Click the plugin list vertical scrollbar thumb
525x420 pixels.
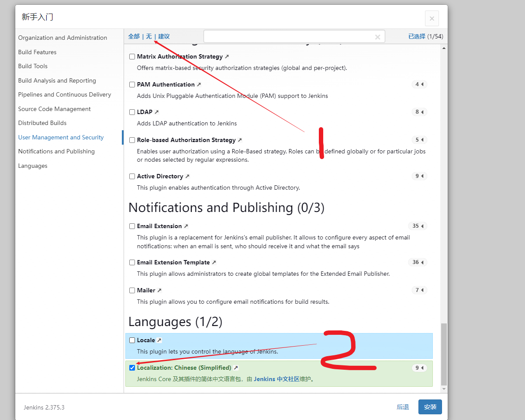[x=444, y=354]
